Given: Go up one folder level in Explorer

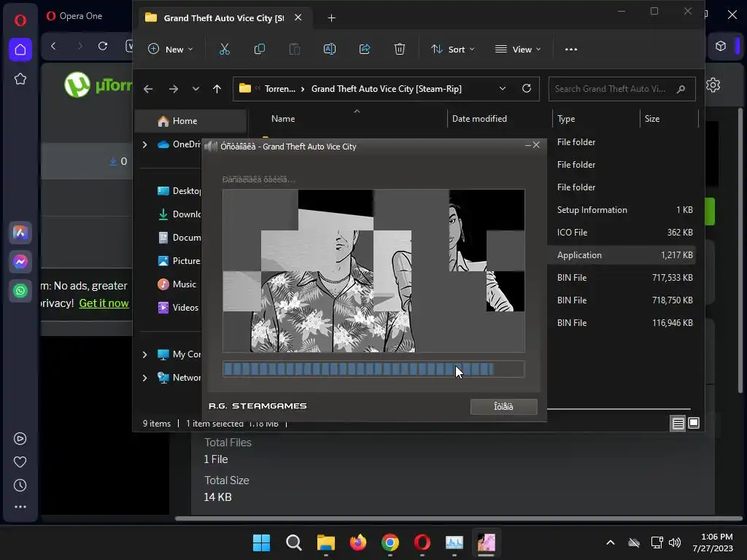Looking at the screenshot, I should tap(217, 89).
